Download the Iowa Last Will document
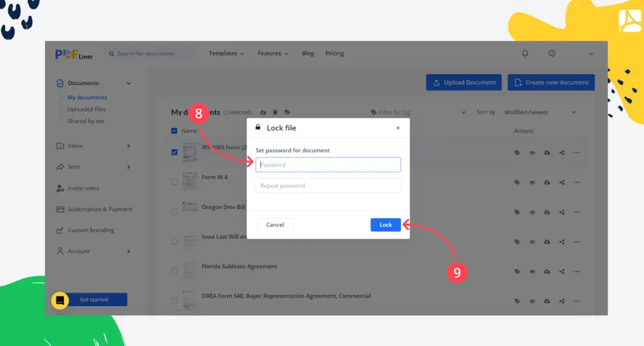 [x=547, y=242]
